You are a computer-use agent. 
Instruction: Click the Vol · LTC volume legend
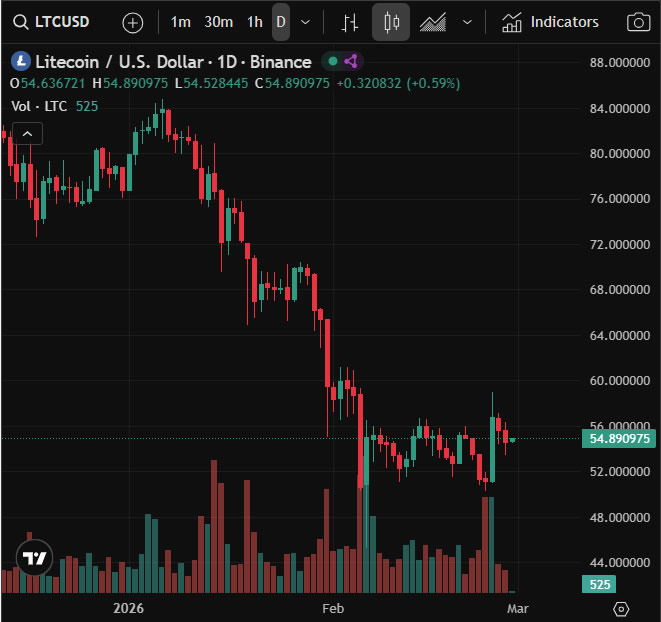coord(39,106)
